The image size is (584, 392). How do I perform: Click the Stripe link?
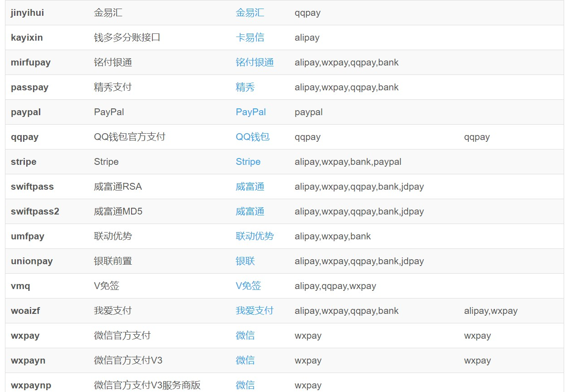click(248, 162)
